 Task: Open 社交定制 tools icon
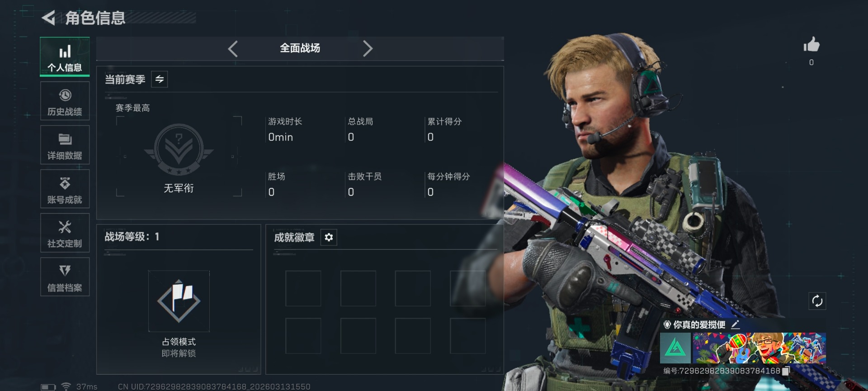click(x=65, y=227)
